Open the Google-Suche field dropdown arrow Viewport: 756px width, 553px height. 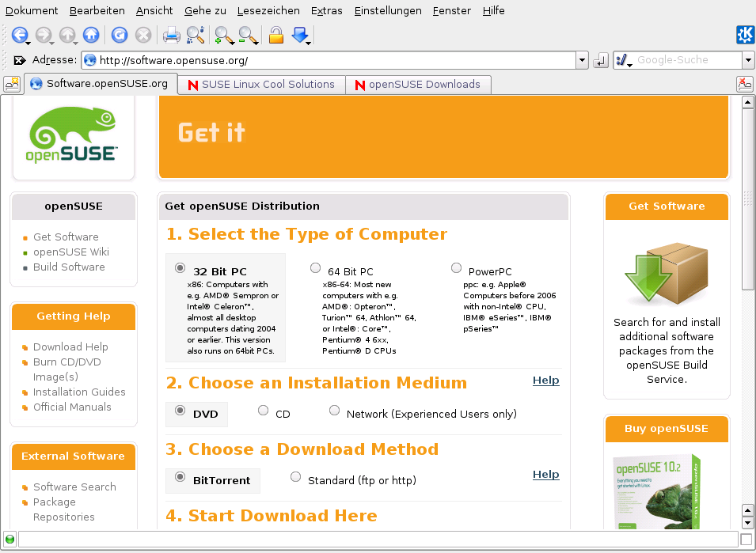pos(748,61)
